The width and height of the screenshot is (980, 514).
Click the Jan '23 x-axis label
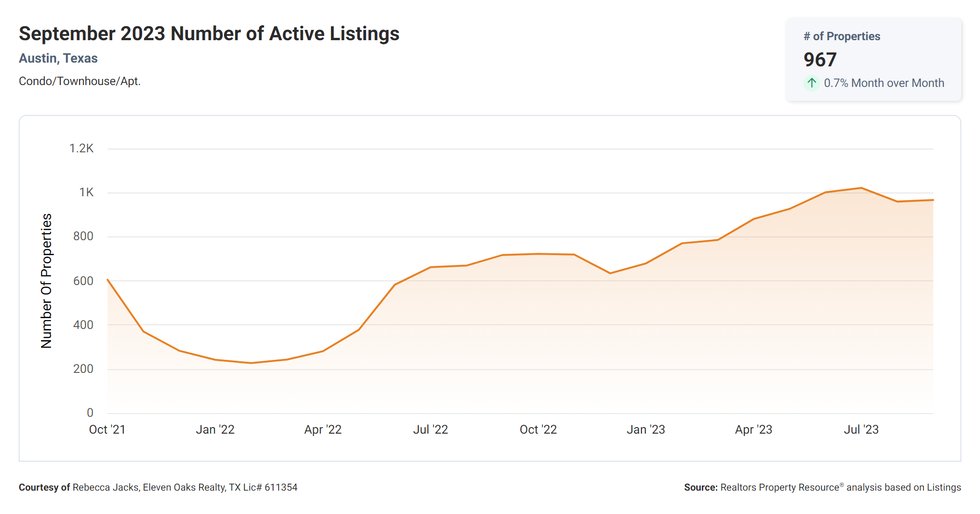[x=646, y=429]
